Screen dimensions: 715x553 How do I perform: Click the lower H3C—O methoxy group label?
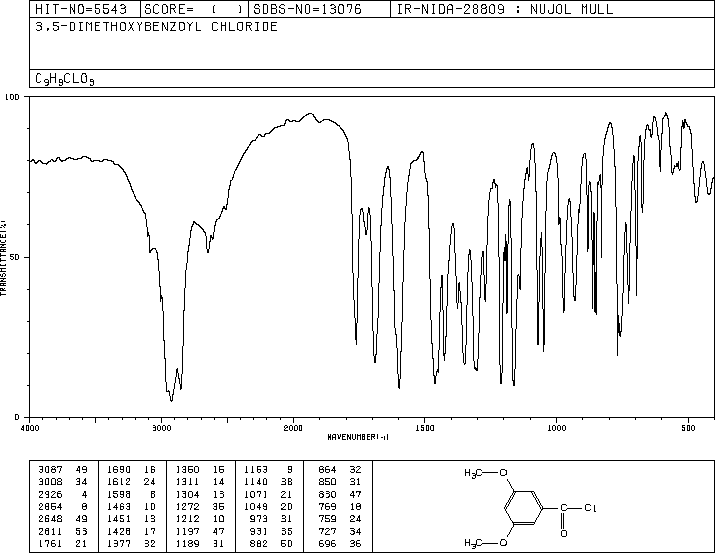click(x=486, y=543)
